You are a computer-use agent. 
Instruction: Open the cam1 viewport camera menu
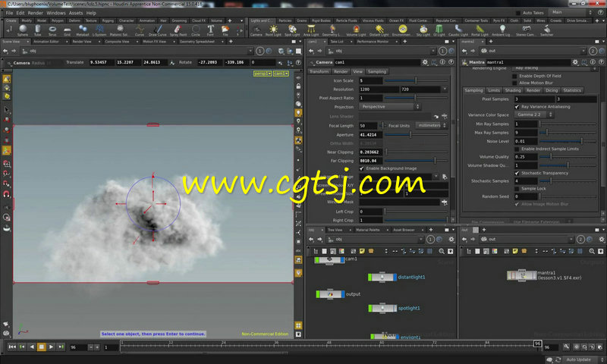tap(281, 74)
